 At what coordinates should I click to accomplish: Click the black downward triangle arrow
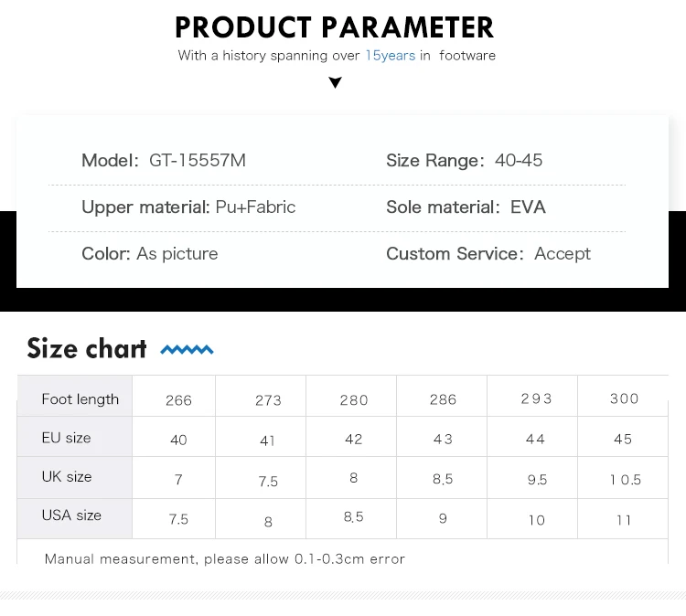(336, 83)
